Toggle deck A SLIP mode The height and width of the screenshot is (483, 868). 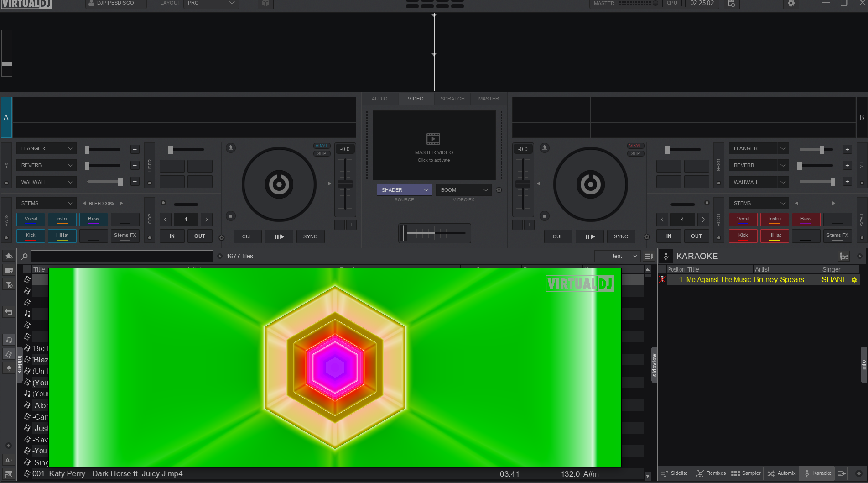coord(322,154)
